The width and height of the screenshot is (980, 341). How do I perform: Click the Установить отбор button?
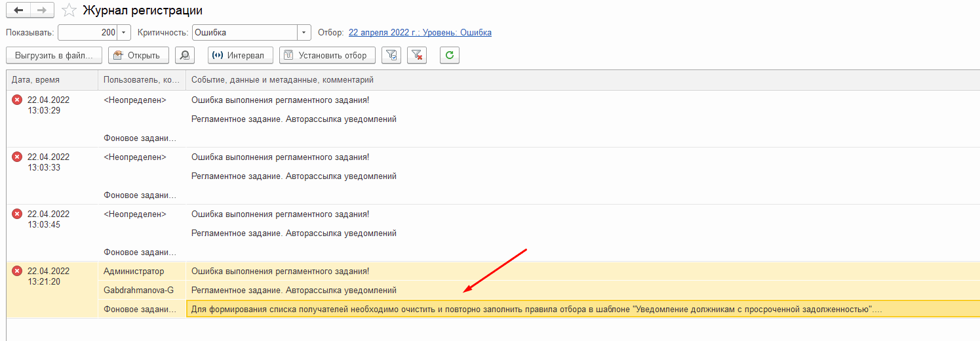pos(327,55)
